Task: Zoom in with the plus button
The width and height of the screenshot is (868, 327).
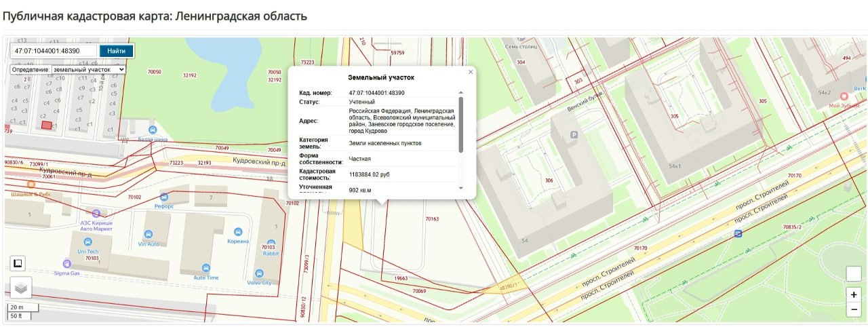Action: click(854, 295)
